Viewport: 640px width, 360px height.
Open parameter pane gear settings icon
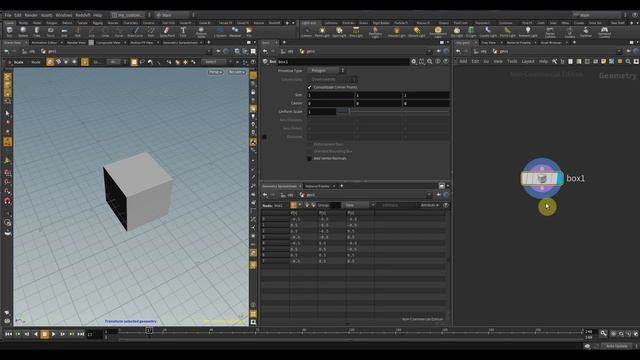pyautogui.click(x=413, y=62)
